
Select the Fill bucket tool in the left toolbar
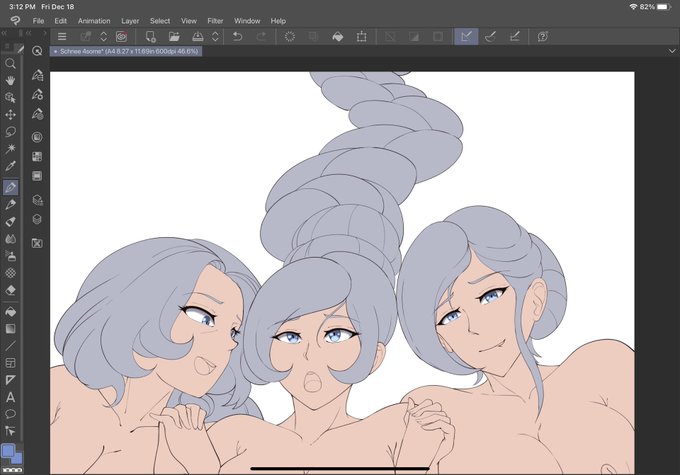(10, 311)
